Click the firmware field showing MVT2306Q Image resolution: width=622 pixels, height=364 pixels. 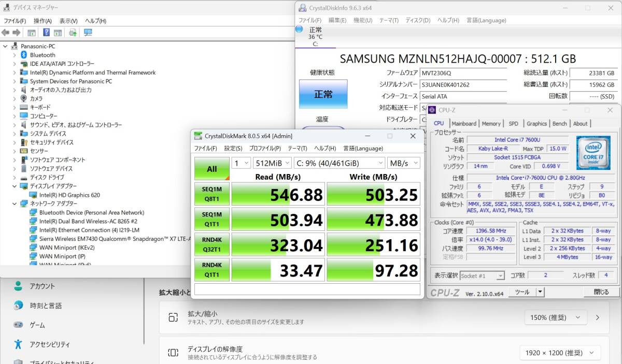click(x=463, y=73)
